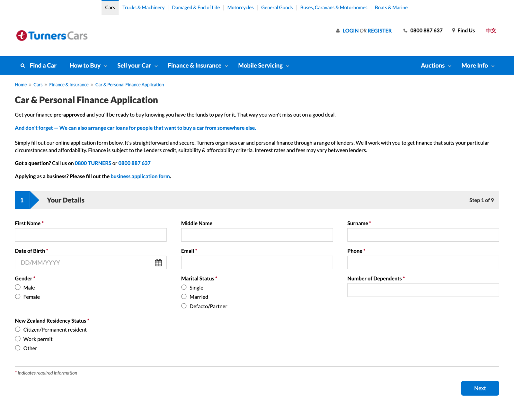Focus the First Name field
Screen dimensions: 514x420
[91, 235]
